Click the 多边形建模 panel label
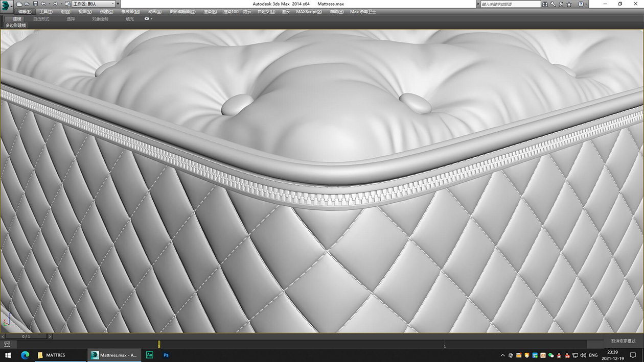Screen dimensions: 644x362 coord(16,25)
